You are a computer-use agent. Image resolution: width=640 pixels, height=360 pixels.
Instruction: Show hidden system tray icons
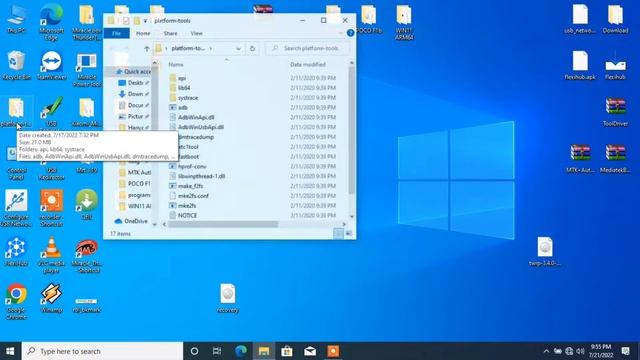(546, 351)
